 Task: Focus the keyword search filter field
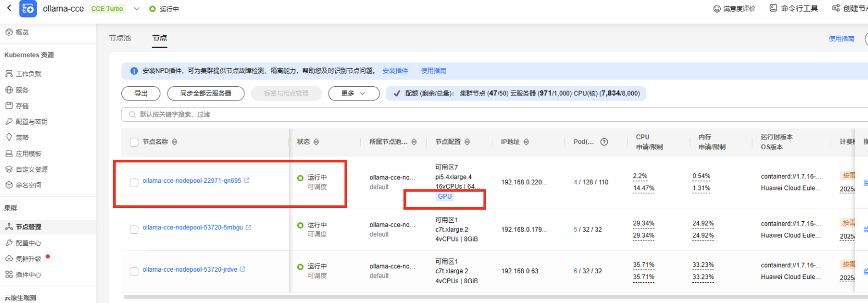click(494, 114)
